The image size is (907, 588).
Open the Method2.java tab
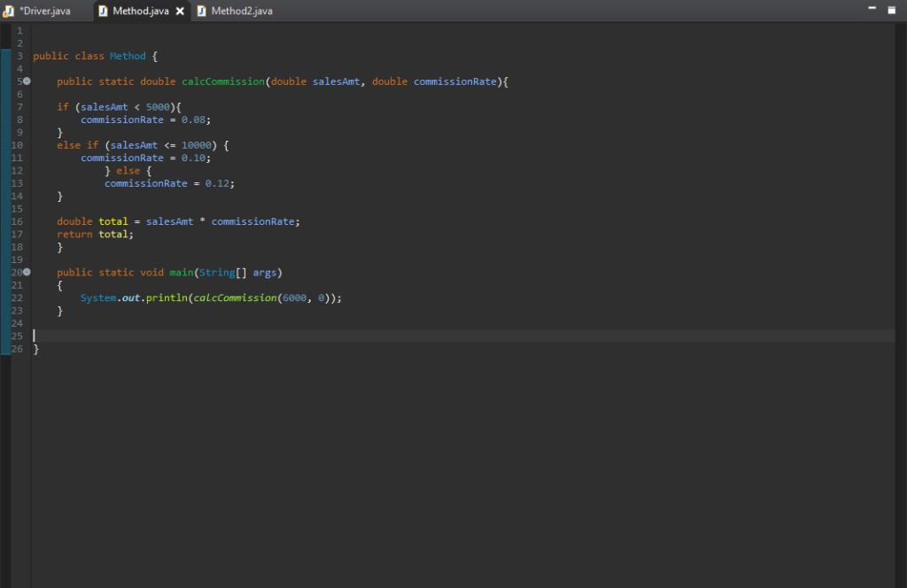coord(242,11)
